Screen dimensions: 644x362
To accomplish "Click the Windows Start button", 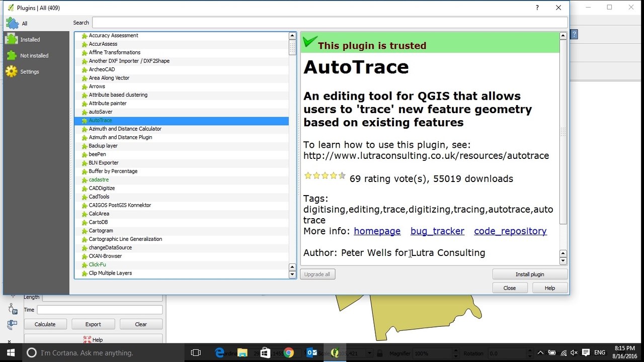I will (x=11, y=352).
